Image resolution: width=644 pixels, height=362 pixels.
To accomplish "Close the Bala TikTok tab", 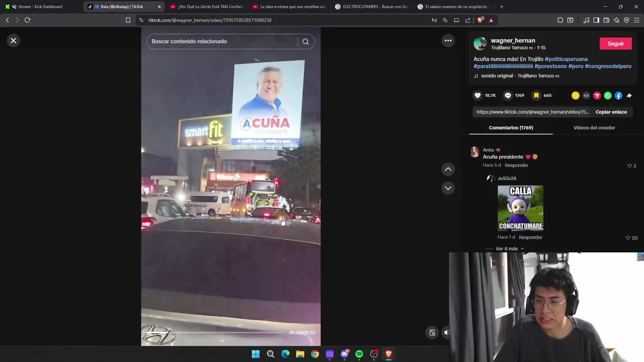I will (159, 7).
